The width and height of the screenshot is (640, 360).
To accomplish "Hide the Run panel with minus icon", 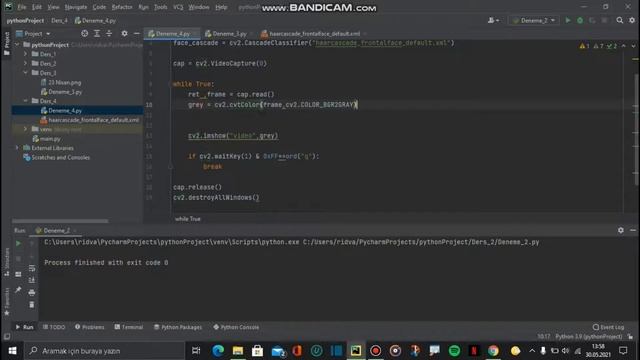I will [633, 230].
